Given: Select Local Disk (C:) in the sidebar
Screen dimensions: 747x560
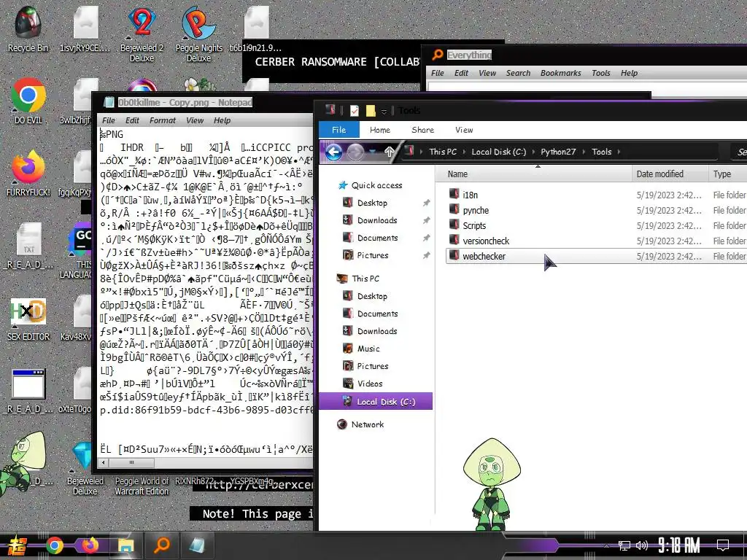Looking at the screenshot, I should 376,402.
